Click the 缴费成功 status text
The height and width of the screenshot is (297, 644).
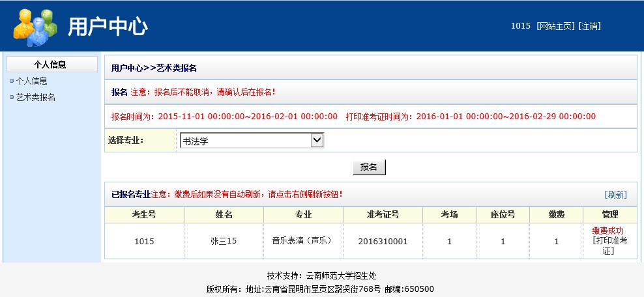click(607, 231)
